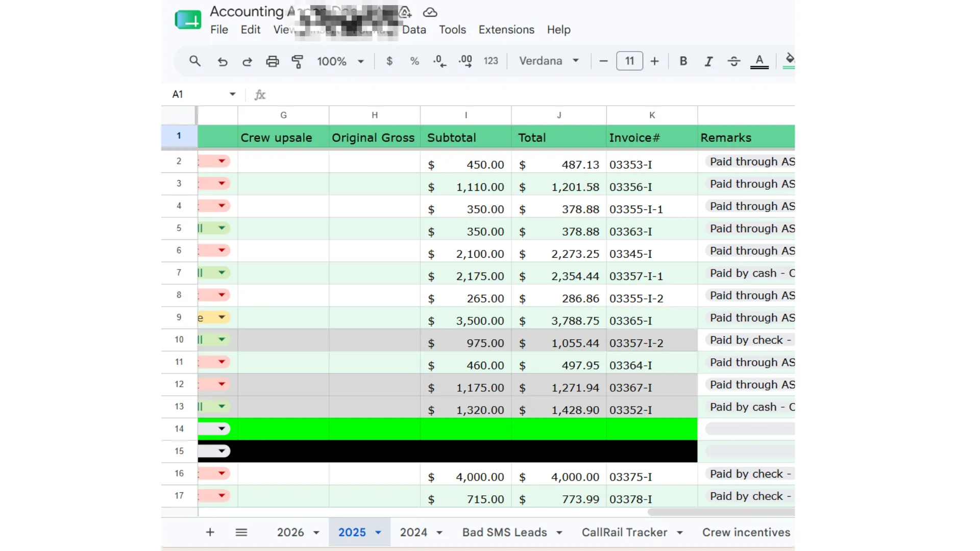980x551 pixels.
Task: Open the Data menu
Action: coord(414,30)
